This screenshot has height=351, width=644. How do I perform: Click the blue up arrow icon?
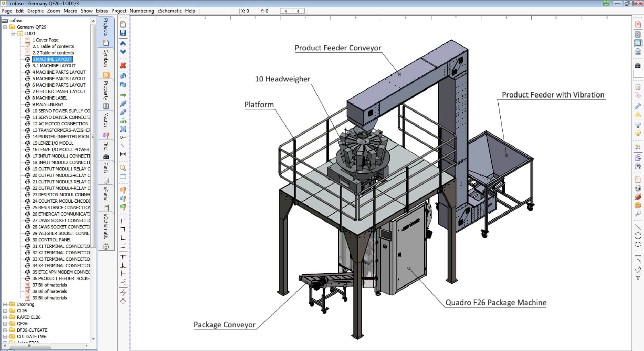(x=123, y=44)
